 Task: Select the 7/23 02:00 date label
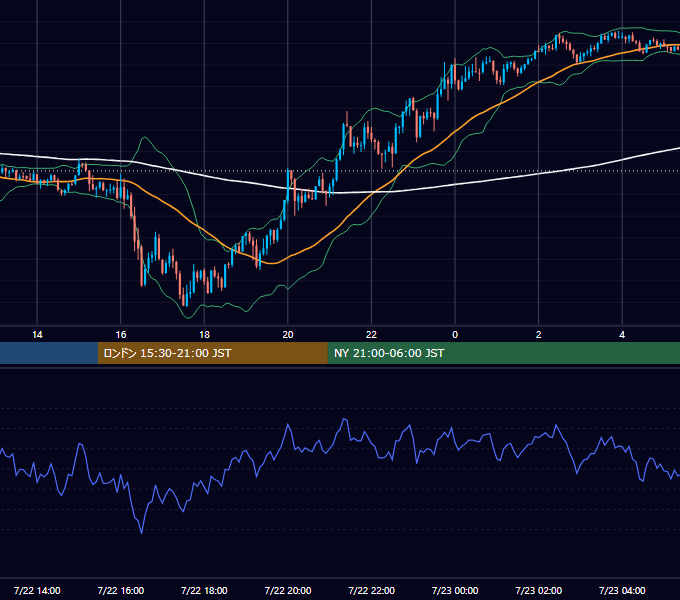click(539, 590)
